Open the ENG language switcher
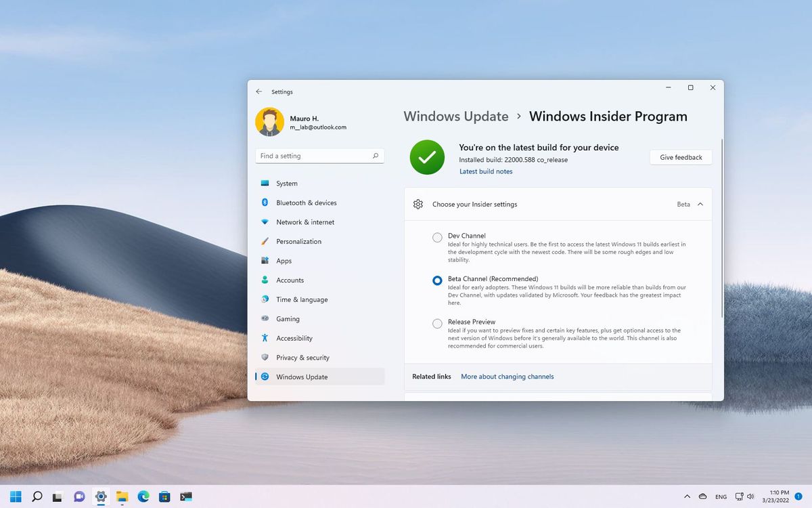Image resolution: width=812 pixels, height=508 pixels. pos(721,496)
